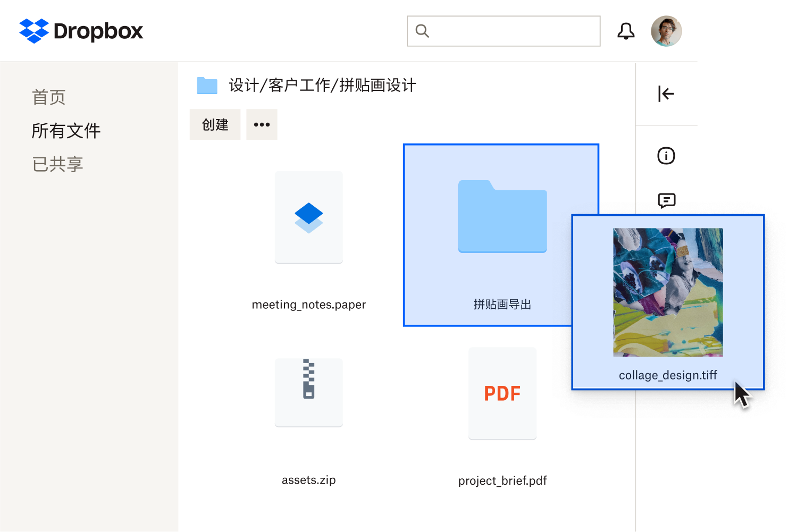Open notifications via the bell icon
796x532 pixels.
pos(626,31)
